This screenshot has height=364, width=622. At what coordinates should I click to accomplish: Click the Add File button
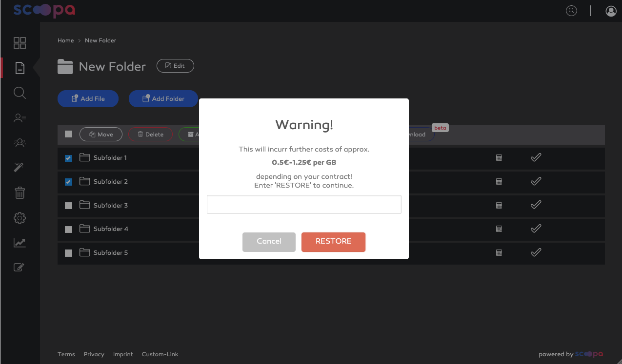[88, 98]
